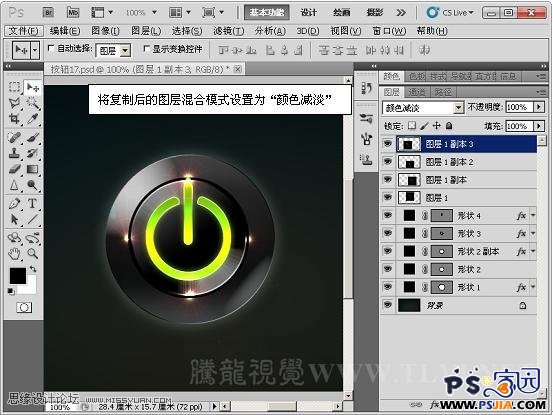Switch to 设计 workspace

tap(309, 13)
